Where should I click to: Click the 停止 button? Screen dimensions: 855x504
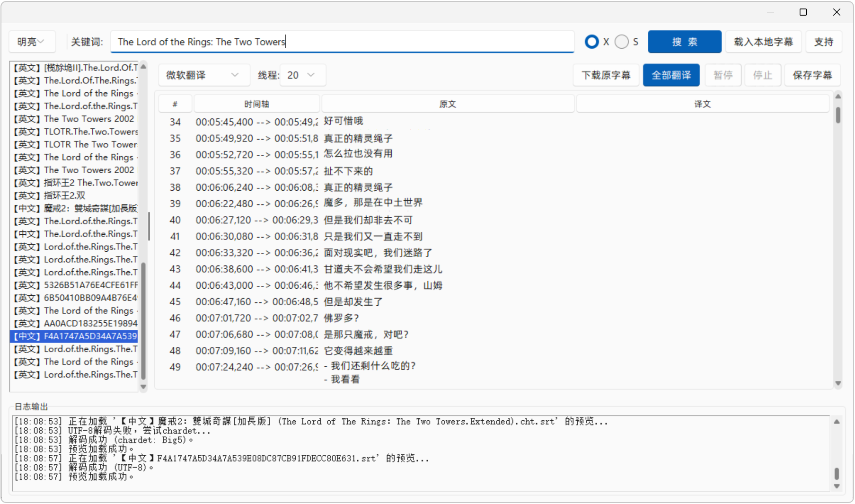[x=763, y=75]
